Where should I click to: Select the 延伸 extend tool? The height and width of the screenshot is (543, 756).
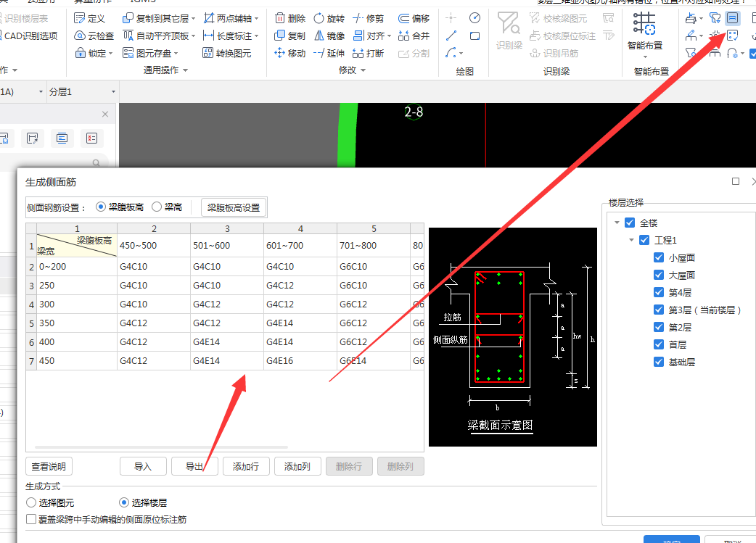click(x=329, y=53)
